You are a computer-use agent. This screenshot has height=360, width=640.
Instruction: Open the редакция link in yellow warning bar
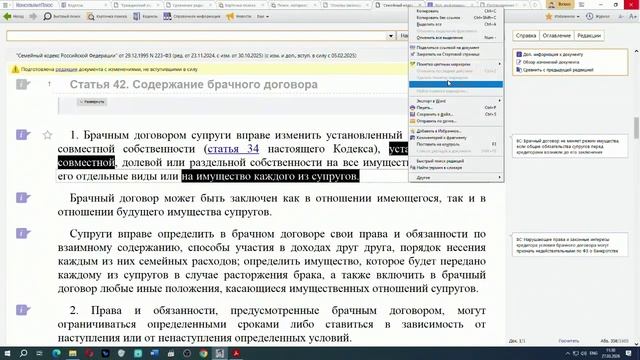(x=66, y=69)
